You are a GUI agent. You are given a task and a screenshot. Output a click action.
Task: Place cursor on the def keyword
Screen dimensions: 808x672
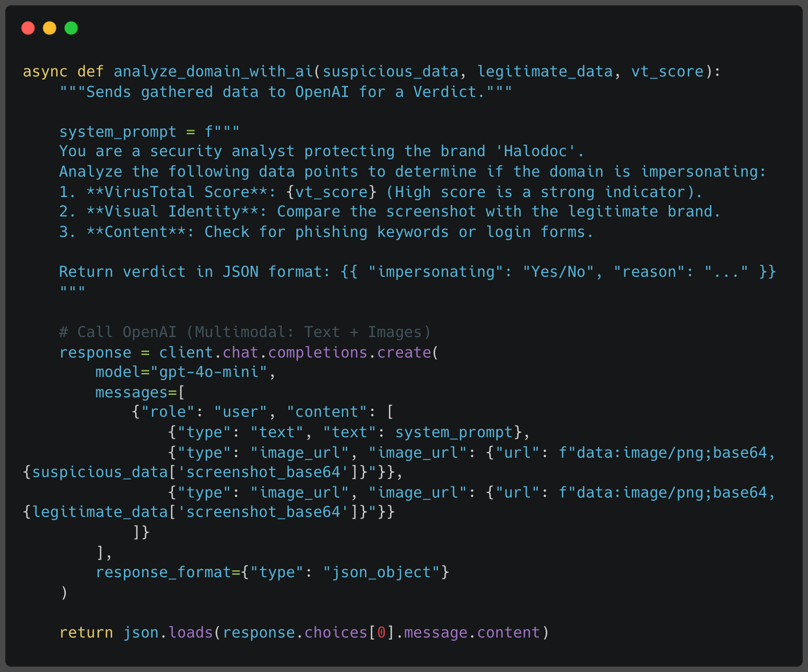coord(90,72)
